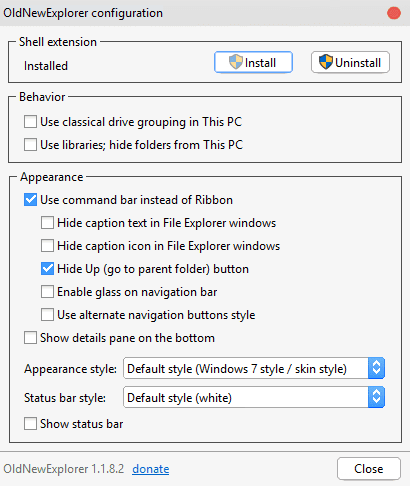The height and width of the screenshot is (486, 410).
Task: Turn on Show details pane on the bottom
Action: click(x=30, y=338)
